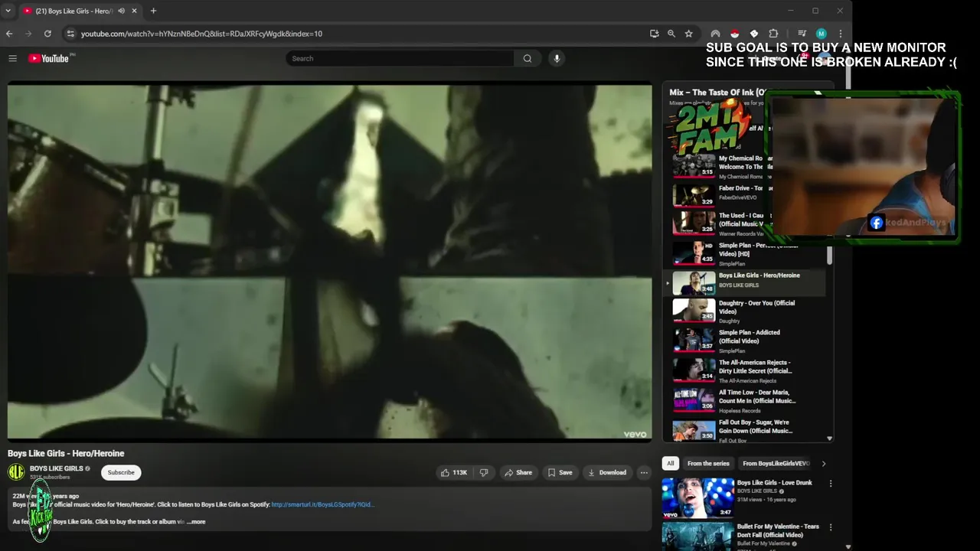
Task: Expand playlist panel with the down arrow
Action: pos(829,439)
